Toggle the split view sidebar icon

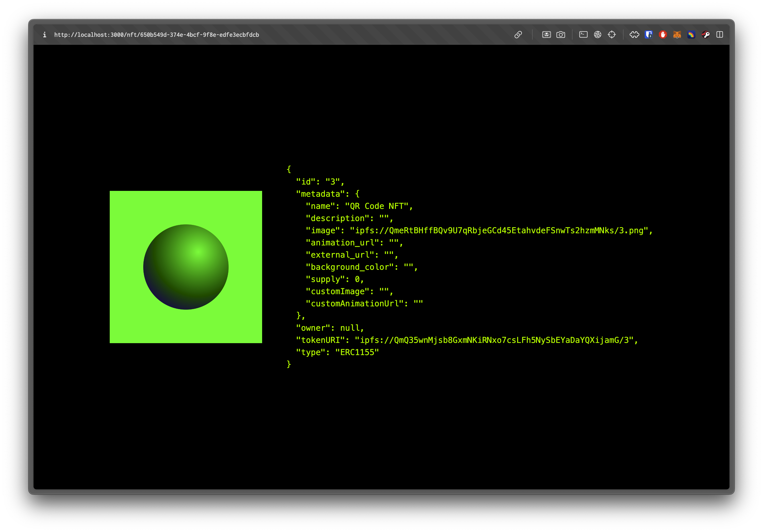pos(720,35)
